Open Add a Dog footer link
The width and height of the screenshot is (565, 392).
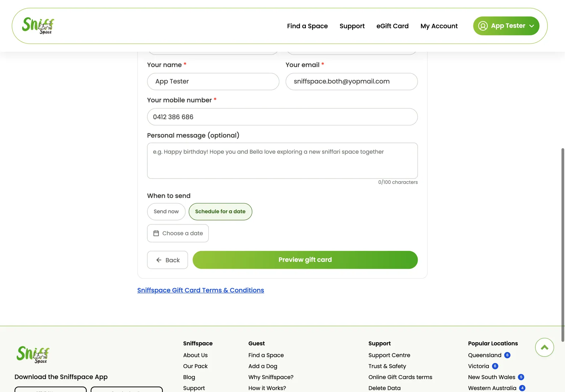tap(263, 366)
